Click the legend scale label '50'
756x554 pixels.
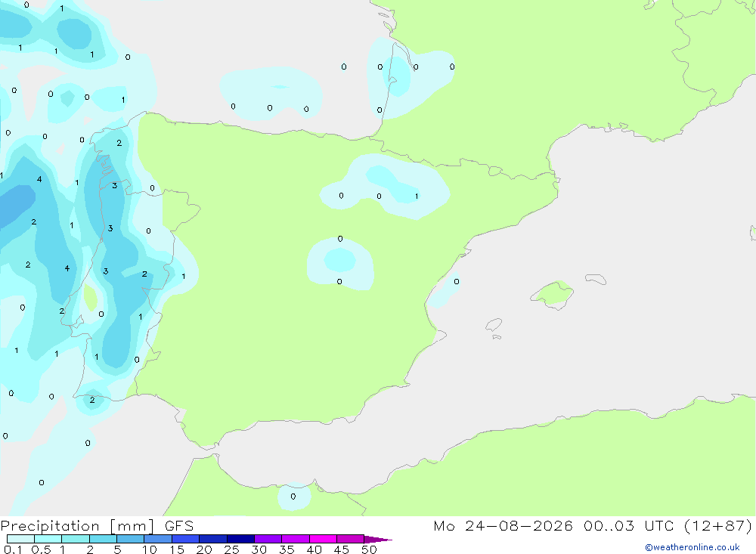[x=369, y=549]
